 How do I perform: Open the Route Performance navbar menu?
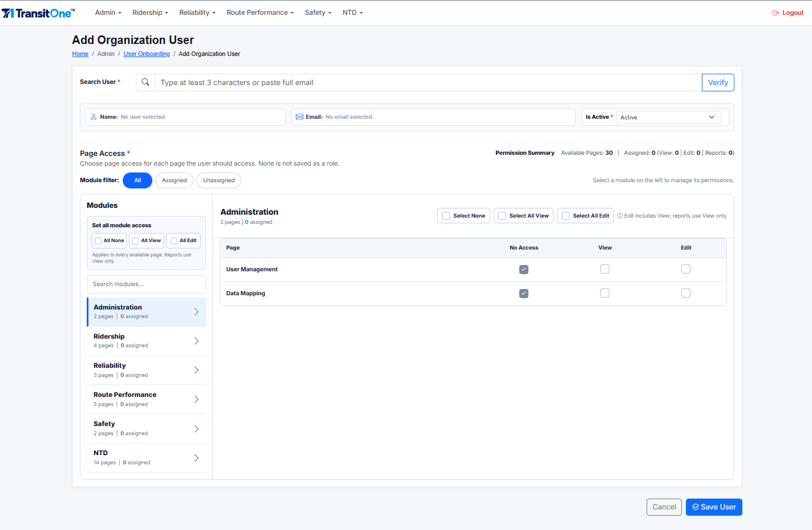coord(260,13)
